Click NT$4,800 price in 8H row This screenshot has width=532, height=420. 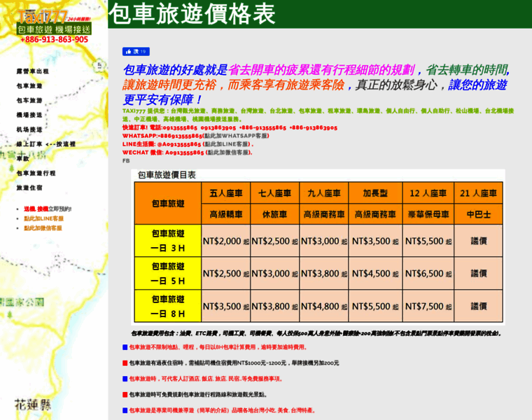coord(324,306)
